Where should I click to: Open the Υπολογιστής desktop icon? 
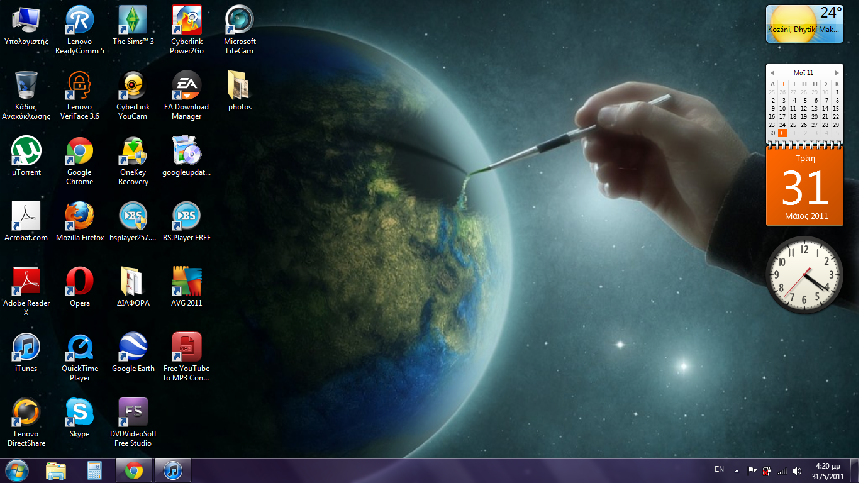[26, 26]
